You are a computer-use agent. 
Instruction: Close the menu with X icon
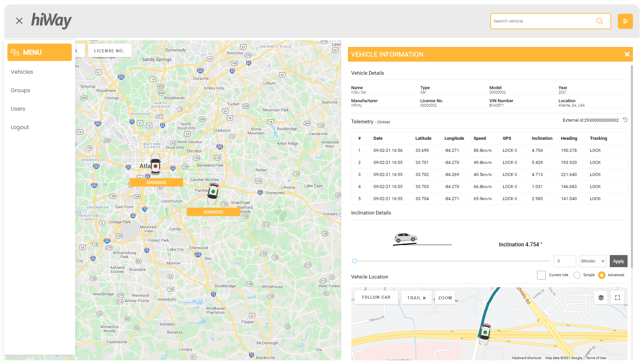pos(19,21)
